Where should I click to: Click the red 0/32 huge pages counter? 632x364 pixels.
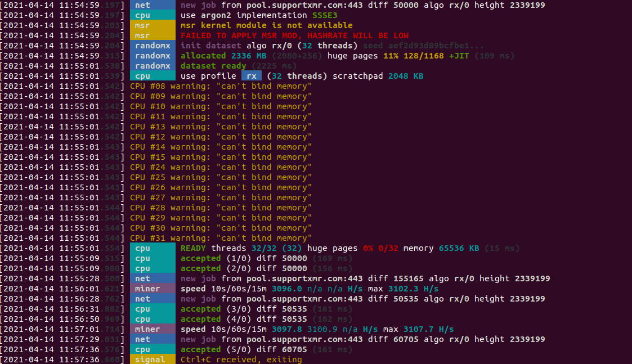pos(389,248)
